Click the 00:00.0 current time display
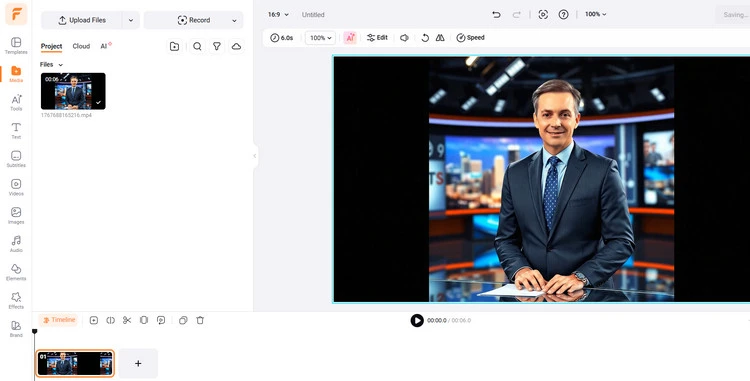Image resolution: width=750 pixels, height=381 pixels. [437, 320]
